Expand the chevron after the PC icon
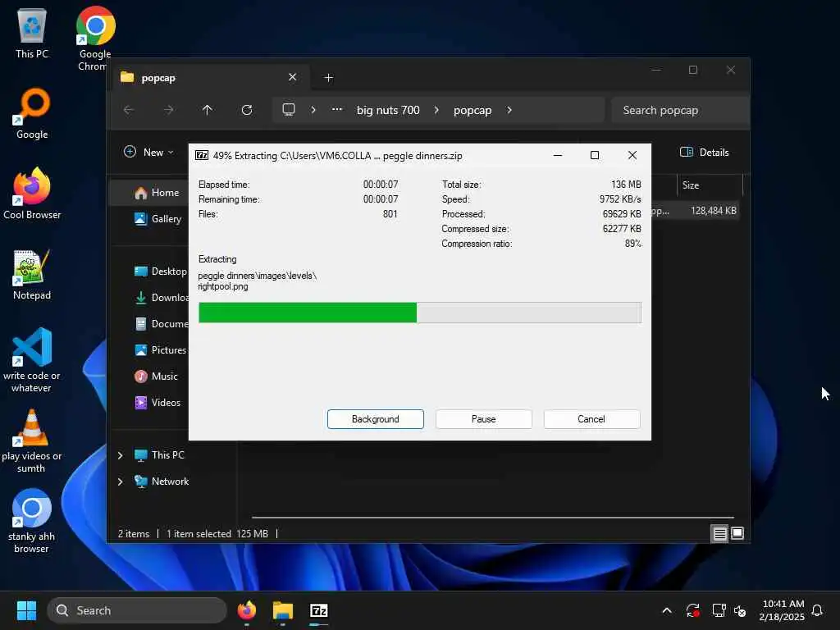The width and height of the screenshot is (840, 630). click(x=313, y=110)
